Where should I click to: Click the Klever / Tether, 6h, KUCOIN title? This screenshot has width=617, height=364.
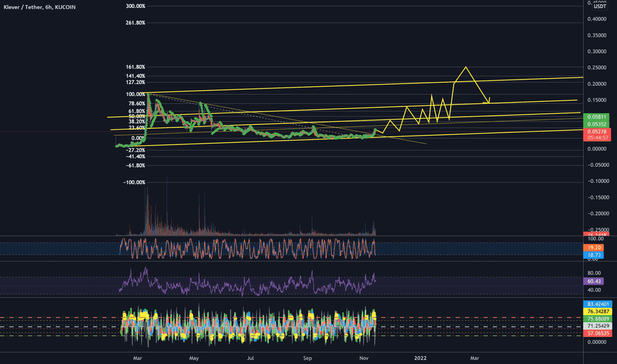39,7
